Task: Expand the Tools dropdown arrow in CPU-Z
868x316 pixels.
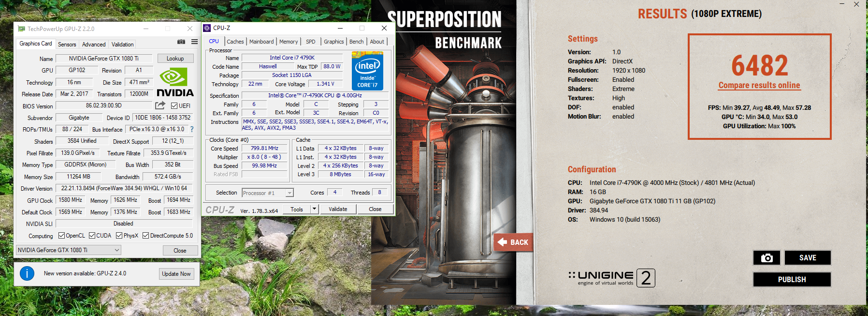Action: point(314,209)
